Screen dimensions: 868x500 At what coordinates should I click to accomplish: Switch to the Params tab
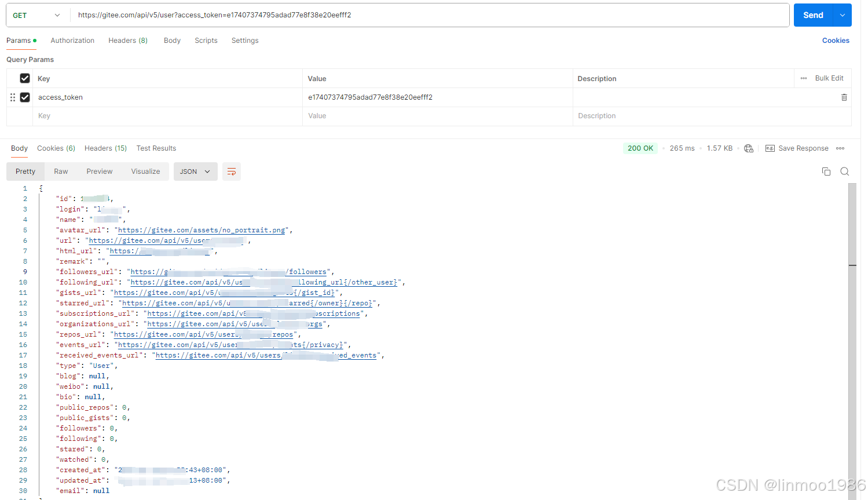[21, 41]
